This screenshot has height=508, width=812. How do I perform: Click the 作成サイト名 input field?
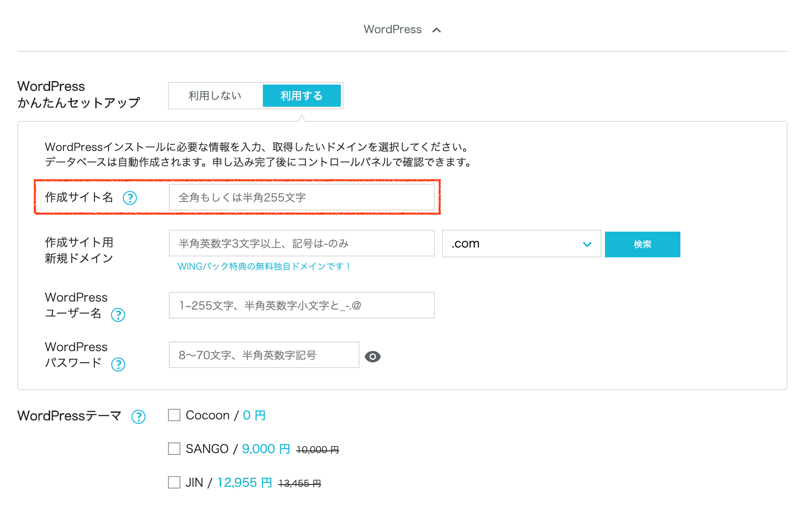pyautogui.click(x=301, y=198)
